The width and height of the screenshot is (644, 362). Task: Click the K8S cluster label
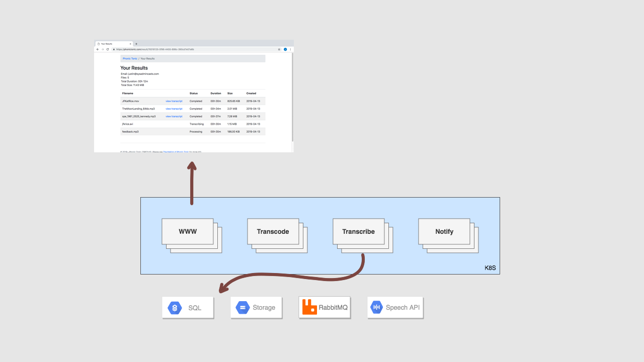490,268
